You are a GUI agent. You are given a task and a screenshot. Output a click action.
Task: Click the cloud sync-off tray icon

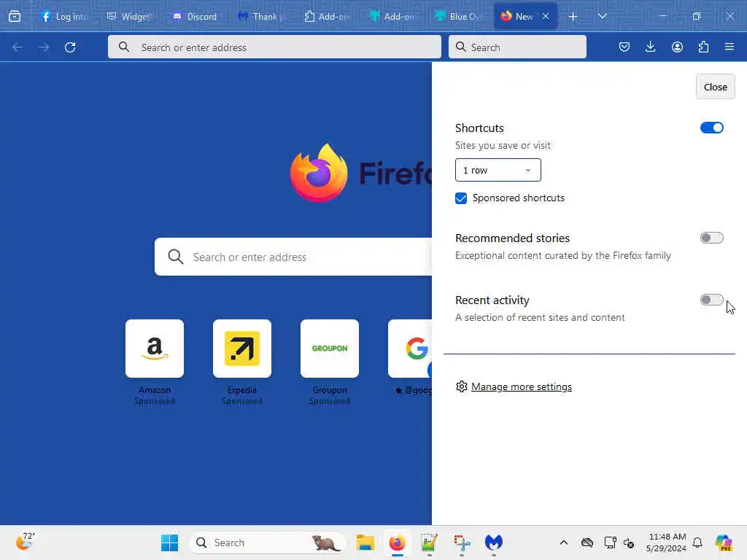[x=587, y=542]
